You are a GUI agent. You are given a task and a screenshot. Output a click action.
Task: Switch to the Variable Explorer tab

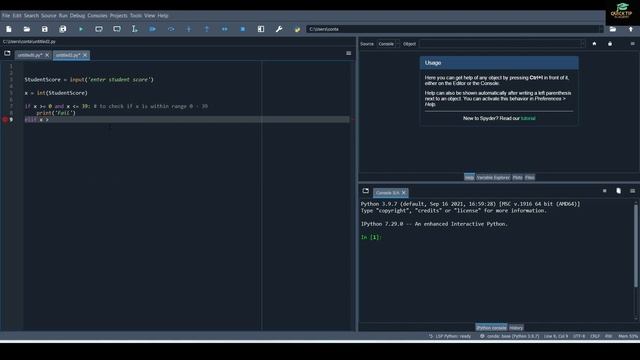point(493,178)
